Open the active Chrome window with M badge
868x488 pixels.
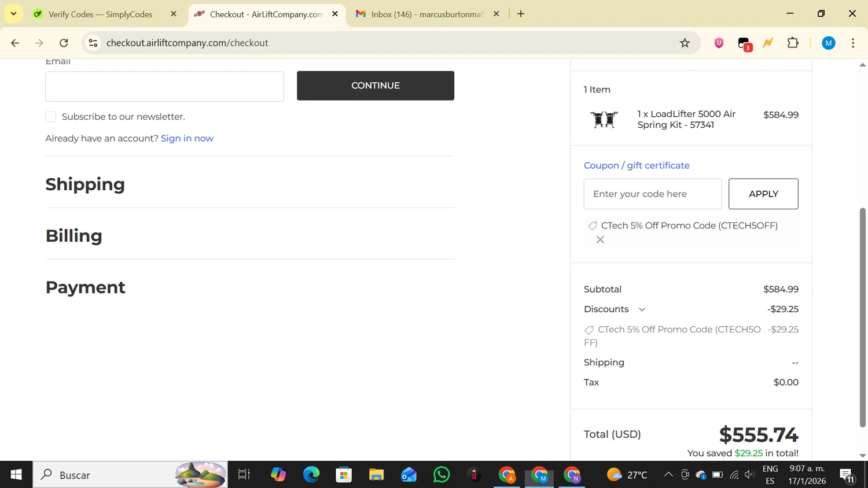[540, 475]
